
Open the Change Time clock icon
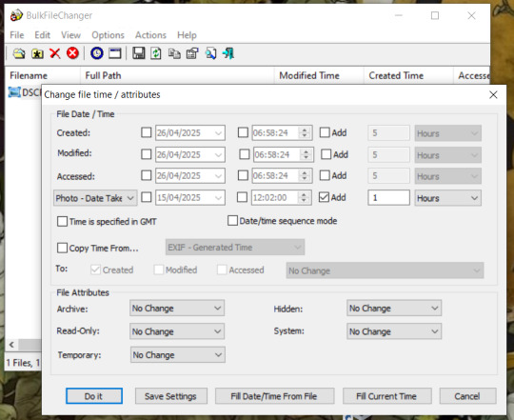pyautogui.click(x=97, y=52)
